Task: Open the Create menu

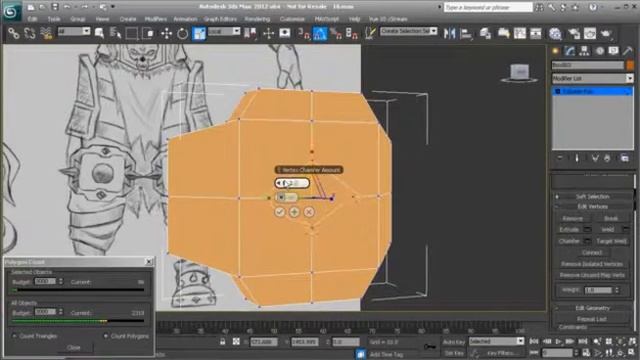Action: pyautogui.click(x=128, y=19)
